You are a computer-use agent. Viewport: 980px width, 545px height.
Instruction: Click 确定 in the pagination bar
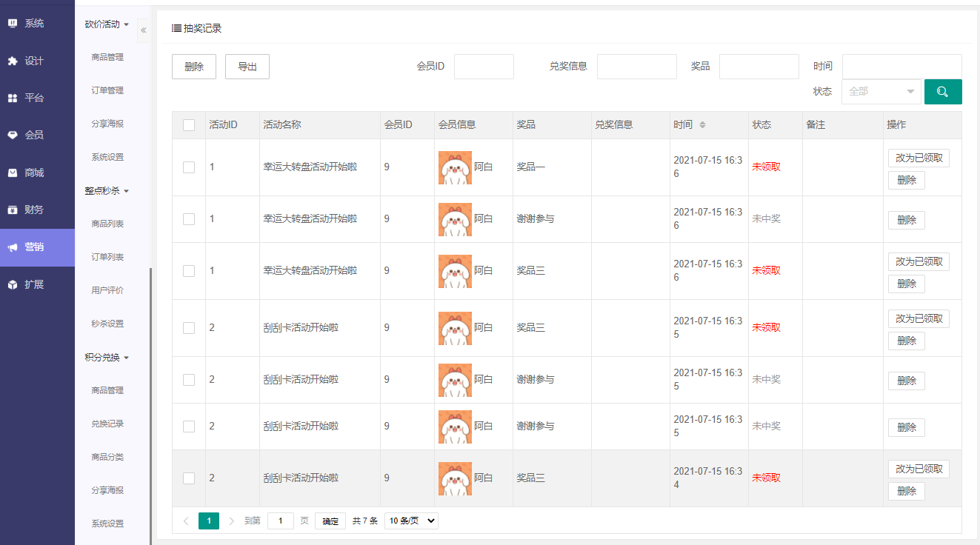330,521
